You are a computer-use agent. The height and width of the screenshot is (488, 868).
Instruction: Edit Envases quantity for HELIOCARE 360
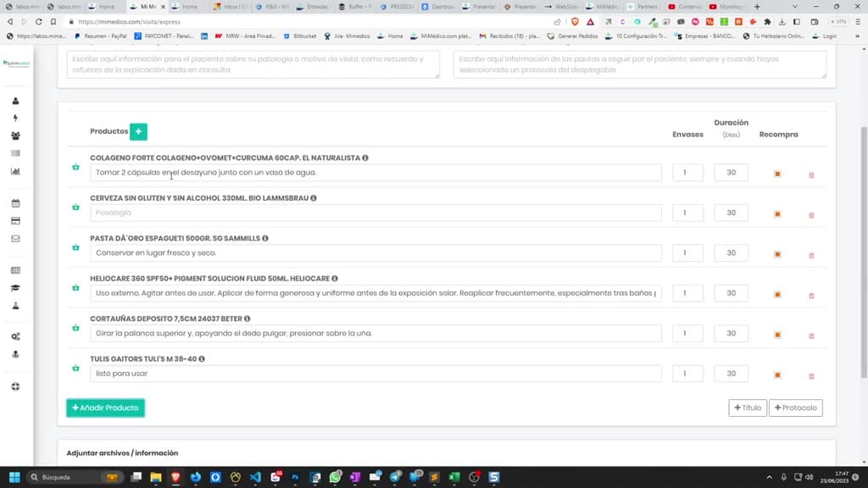click(687, 293)
